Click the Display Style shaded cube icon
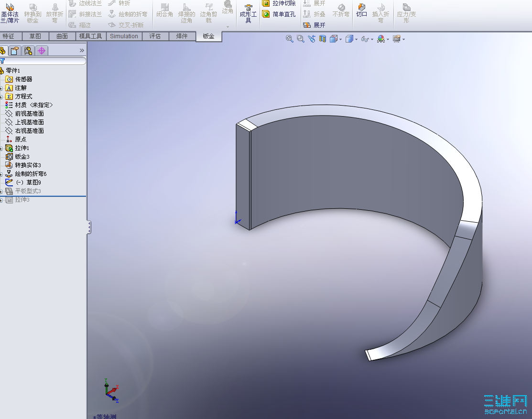The image size is (532, 419). [349, 39]
